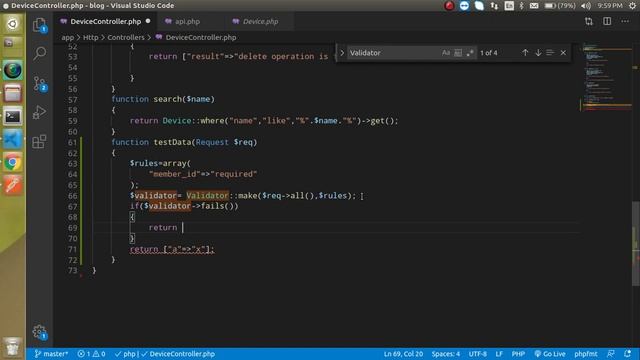
Task: Open Google Chrome from Ubuntu launcher
Action: [13, 162]
